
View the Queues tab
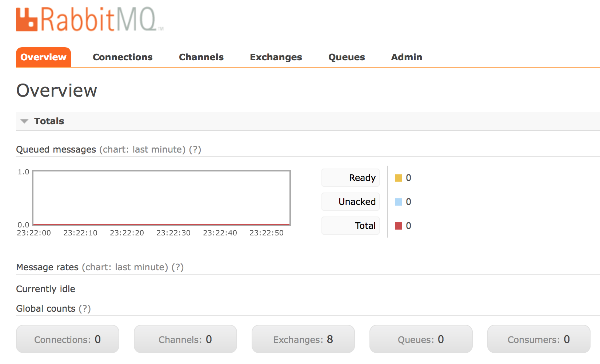[x=347, y=57]
